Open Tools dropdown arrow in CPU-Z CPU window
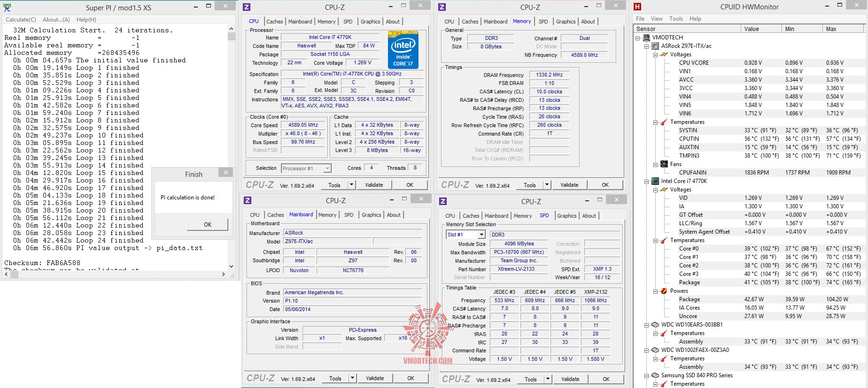868x388 pixels. 351,185
